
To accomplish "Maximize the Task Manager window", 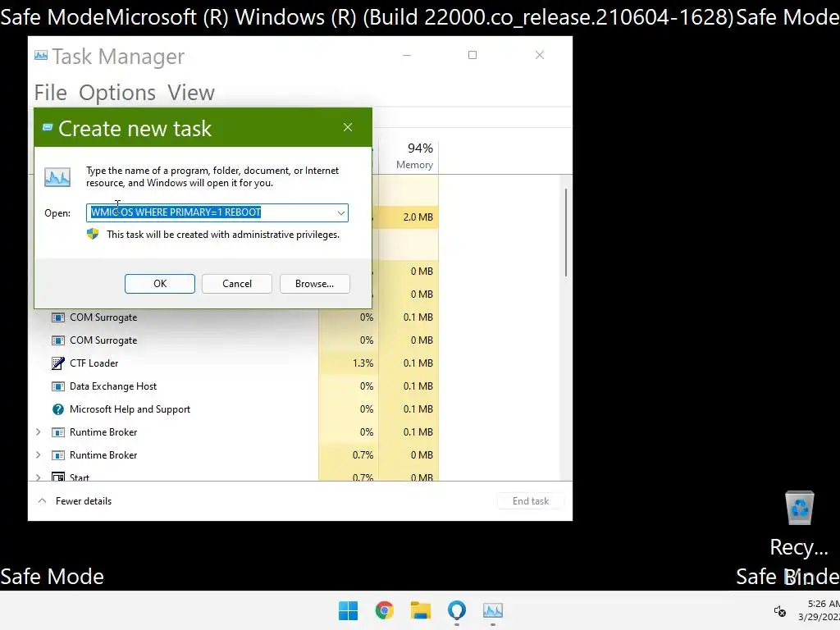I will pyautogui.click(x=472, y=55).
